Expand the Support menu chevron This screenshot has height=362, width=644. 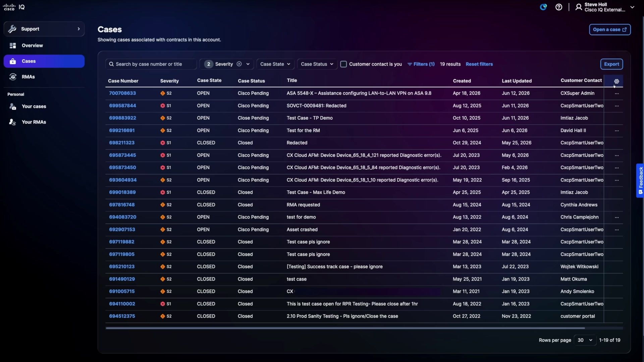pyautogui.click(x=79, y=29)
